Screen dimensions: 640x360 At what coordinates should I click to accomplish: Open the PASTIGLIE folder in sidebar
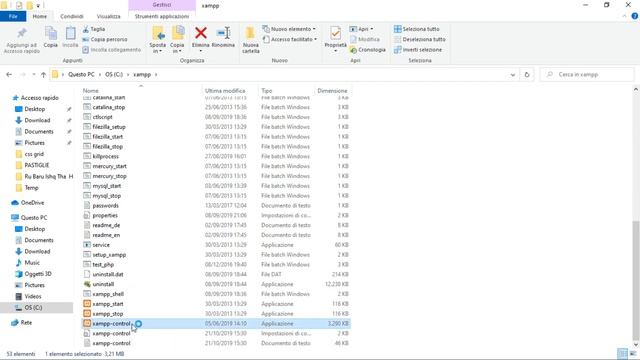(x=37, y=165)
